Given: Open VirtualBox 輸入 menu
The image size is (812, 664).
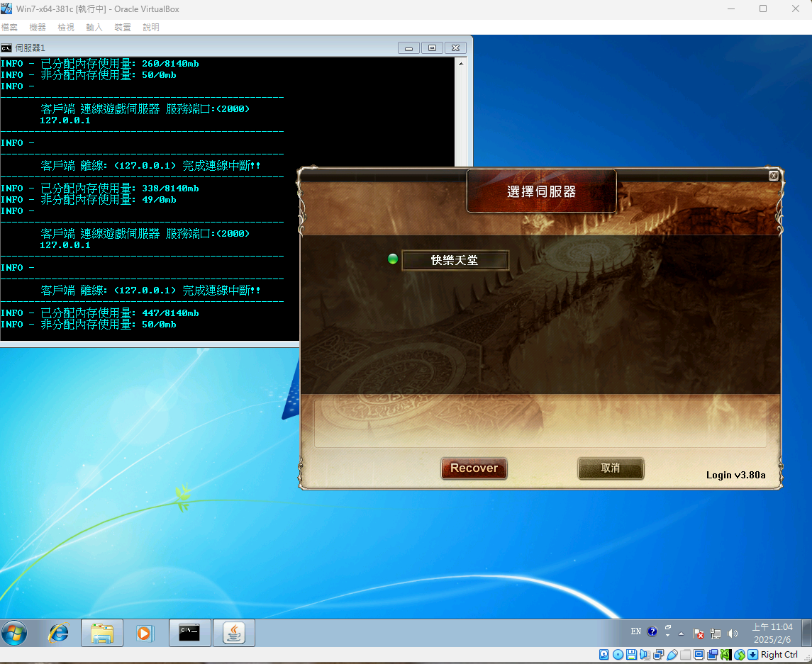Looking at the screenshot, I should coord(94,28).
